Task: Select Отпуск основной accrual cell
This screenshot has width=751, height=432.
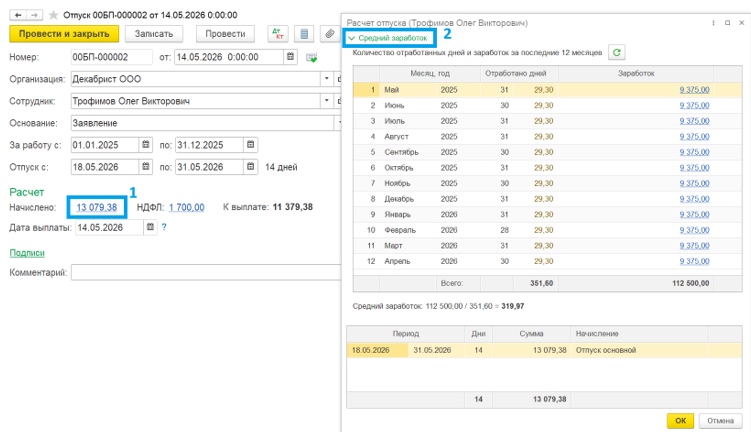Action: pos(639,350)
